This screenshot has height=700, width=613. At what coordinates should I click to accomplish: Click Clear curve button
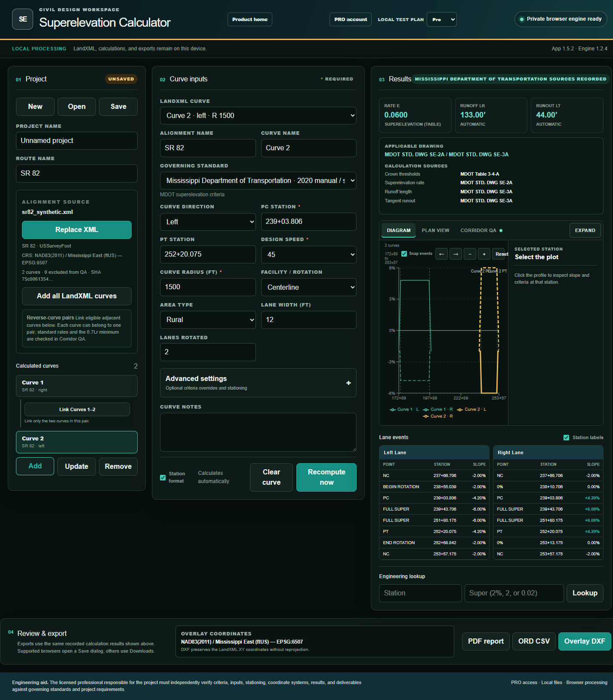coord(271,477)
